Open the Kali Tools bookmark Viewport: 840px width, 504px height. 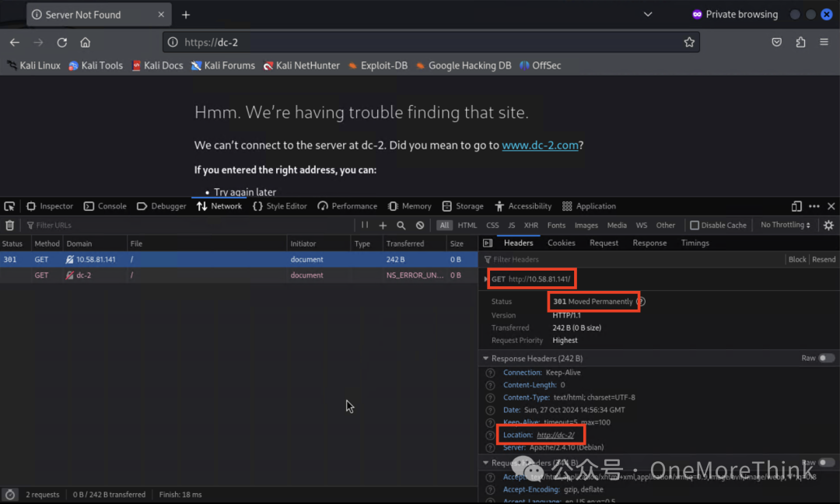pyautogui.click(x=96, y=65)
